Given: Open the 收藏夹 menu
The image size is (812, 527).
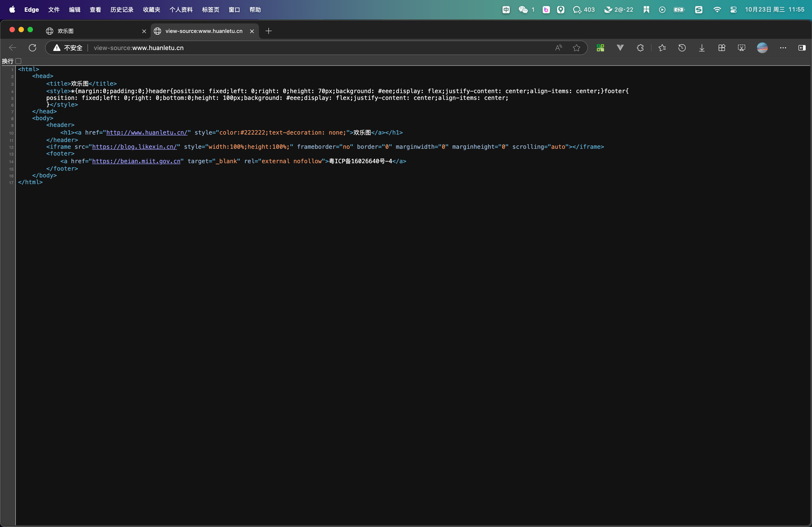Looking at the screenshot, I should [x=152, y=9].
